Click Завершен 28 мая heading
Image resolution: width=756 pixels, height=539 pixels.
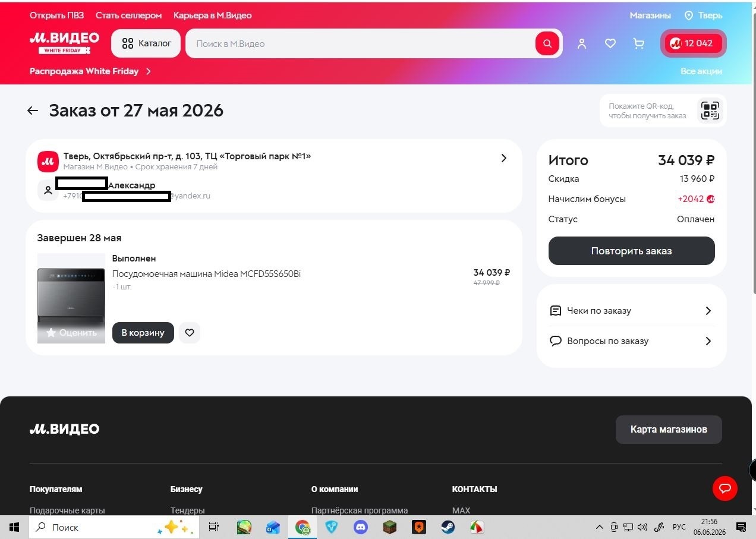[x=79, y=238]
